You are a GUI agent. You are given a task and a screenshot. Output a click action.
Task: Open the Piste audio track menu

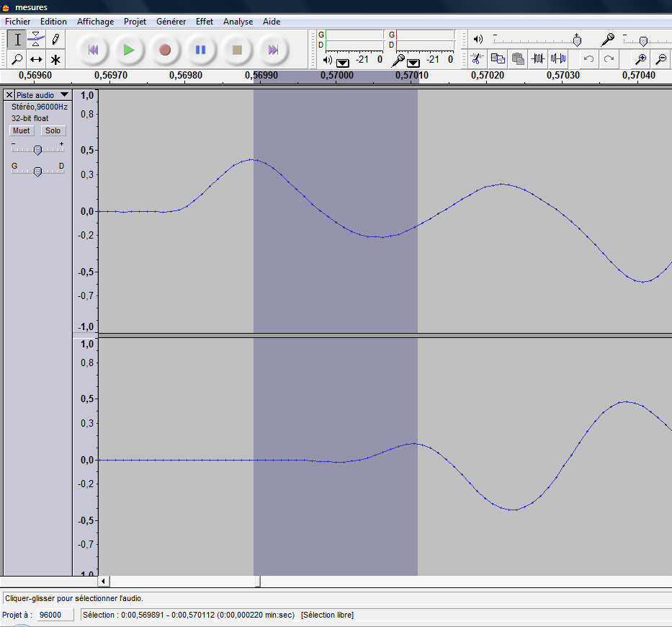42,95
